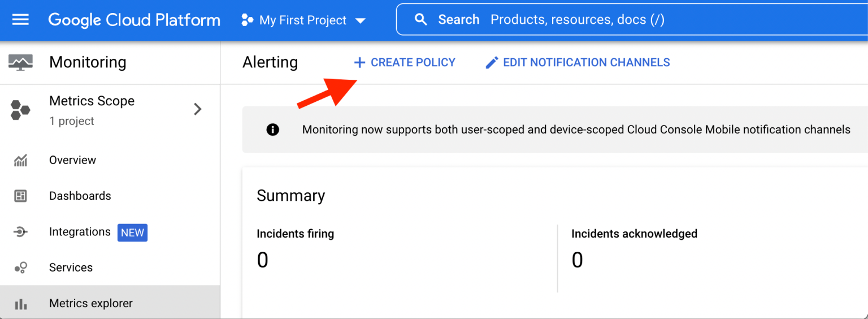Click the Cloud Console Mobile notification banner text
868x319 pixels.
(x=576, y=130)
